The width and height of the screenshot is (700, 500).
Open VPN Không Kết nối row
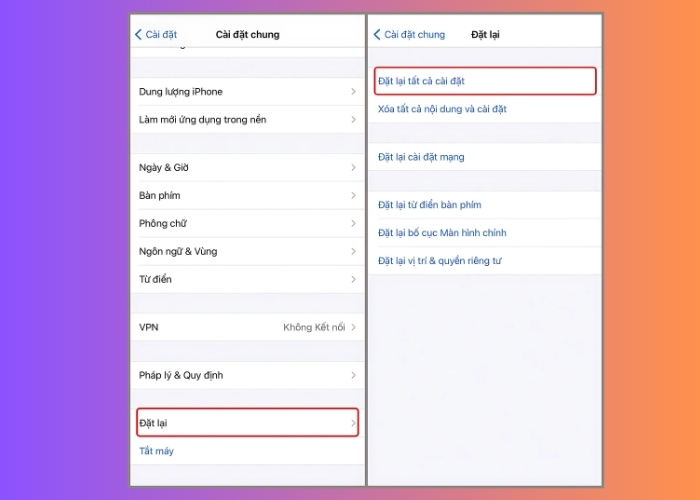point(246,328)
